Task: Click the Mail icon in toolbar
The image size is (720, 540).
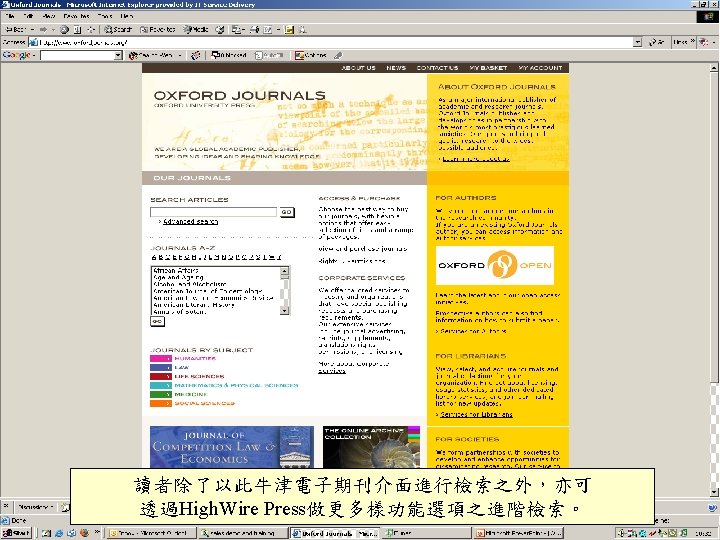Action: click(x=236, y=29)
